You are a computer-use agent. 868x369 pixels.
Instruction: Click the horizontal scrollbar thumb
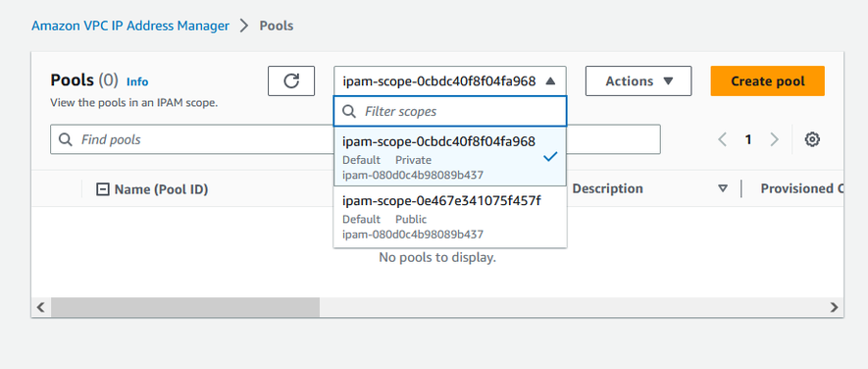[185, 307]
